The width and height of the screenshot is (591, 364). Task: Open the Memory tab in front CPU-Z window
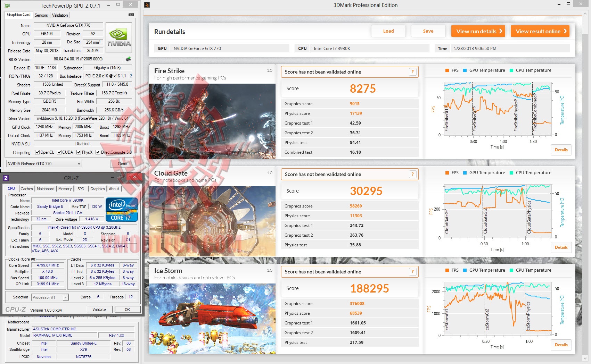pos(65,189)
